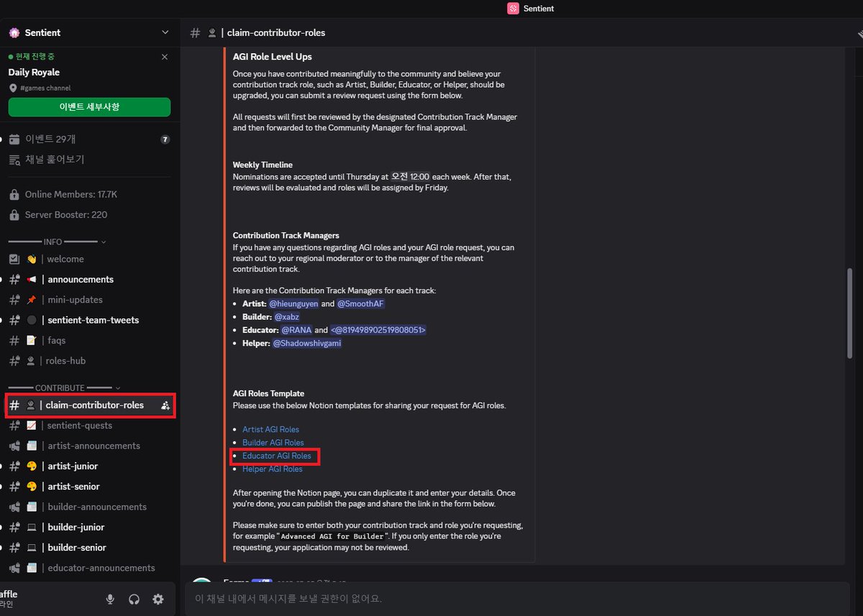The image size is (863, 616).
Task: Click the invite icon beside claim-contributor-roles
Action: click(165, 405)
